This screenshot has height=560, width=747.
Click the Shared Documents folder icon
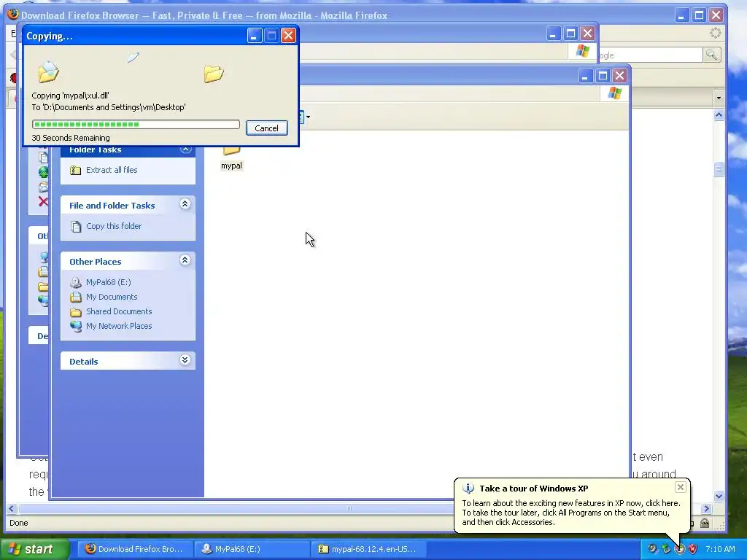[75, 312]
